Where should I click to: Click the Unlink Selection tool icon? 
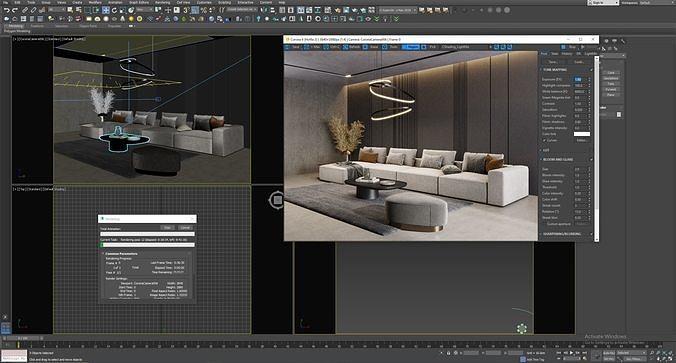coord(33,10)
